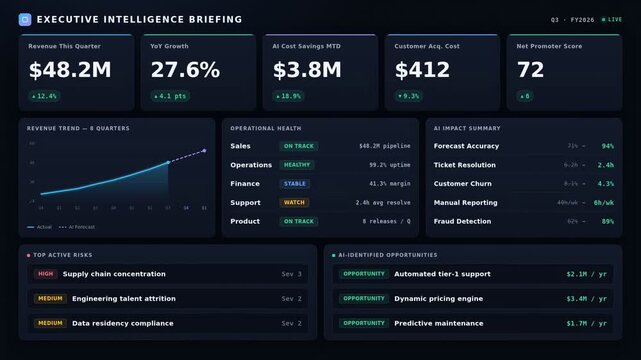This screenshot has height=360, width=641.
Task: Select the $48.2M pipeline text
Action: pos(385,146)
